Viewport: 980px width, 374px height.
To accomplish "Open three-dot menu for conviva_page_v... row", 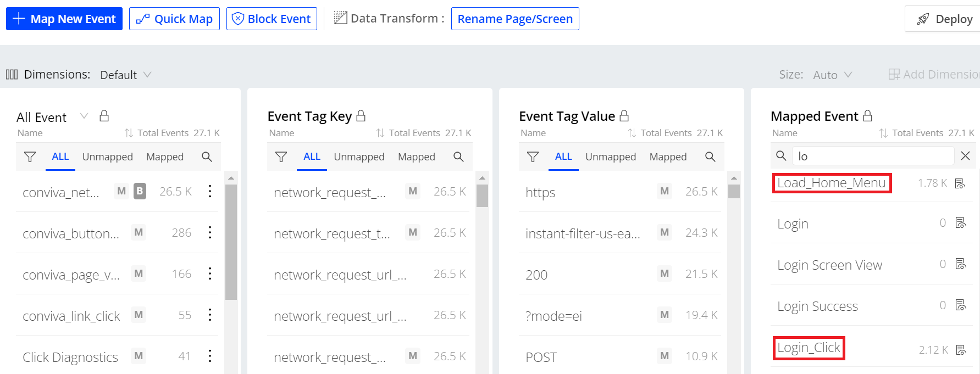I will pos(210,273).
